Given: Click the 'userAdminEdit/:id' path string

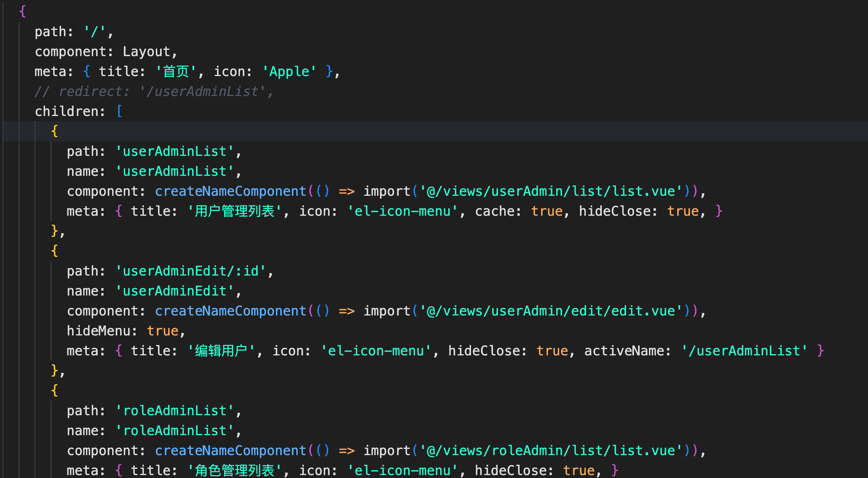Looking at the screenshot, I should [190, 271].
